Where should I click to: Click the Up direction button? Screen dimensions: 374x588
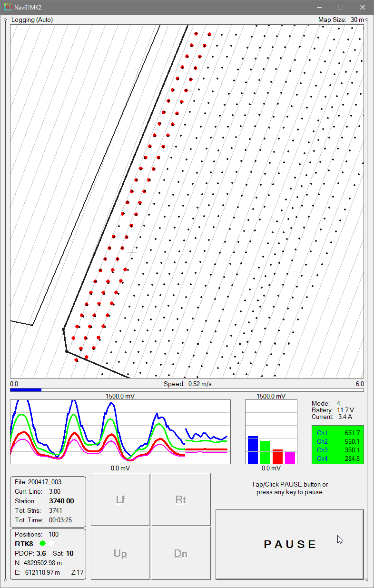(120, 553)
